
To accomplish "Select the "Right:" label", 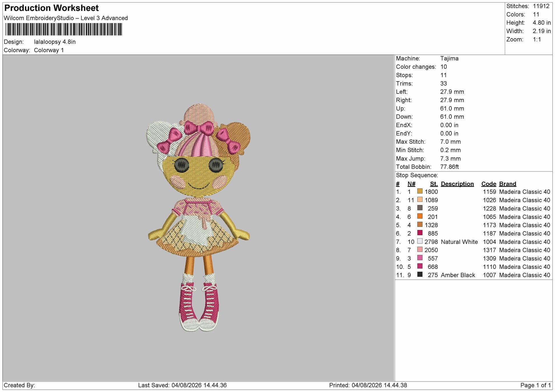I will 404,100.
